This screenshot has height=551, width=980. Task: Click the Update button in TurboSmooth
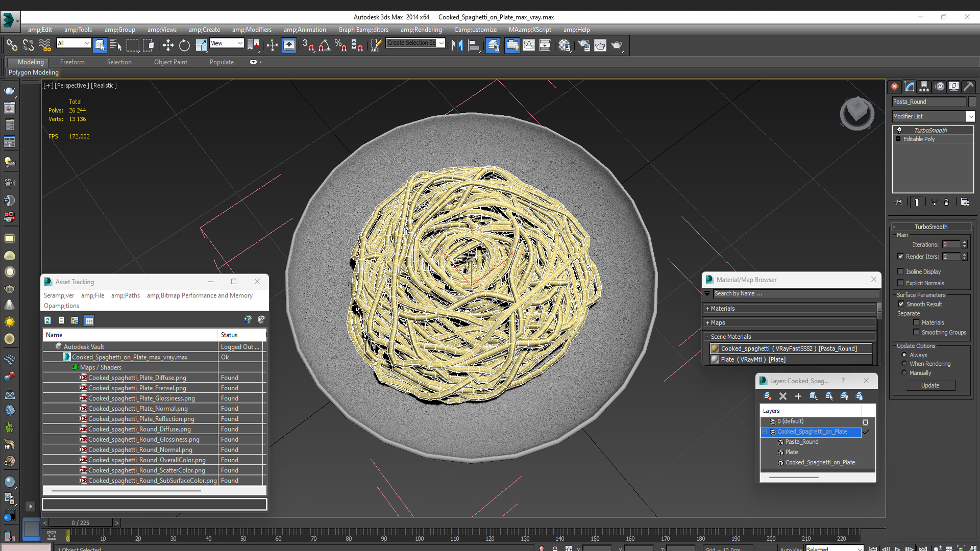[x=930, y=385]
